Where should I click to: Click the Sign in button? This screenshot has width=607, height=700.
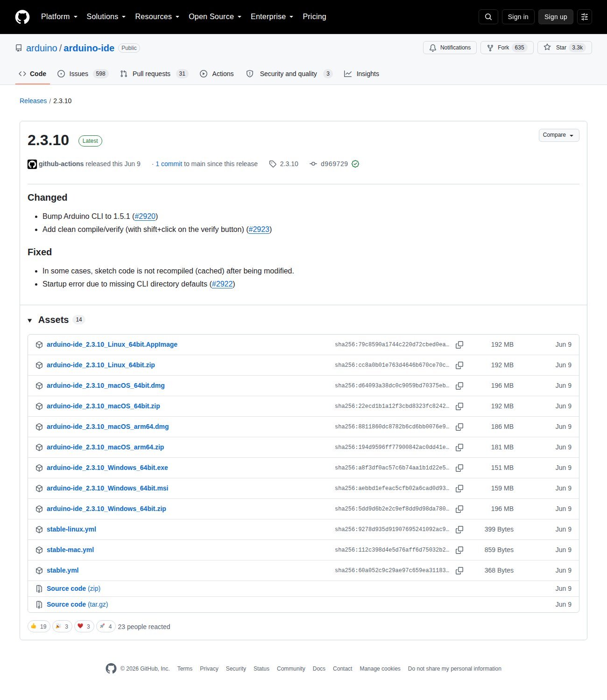click(x=518, y=17)
